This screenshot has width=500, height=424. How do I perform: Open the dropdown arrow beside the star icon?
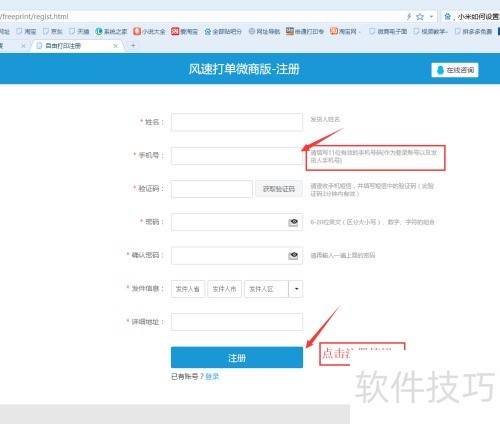pos(431,16)
